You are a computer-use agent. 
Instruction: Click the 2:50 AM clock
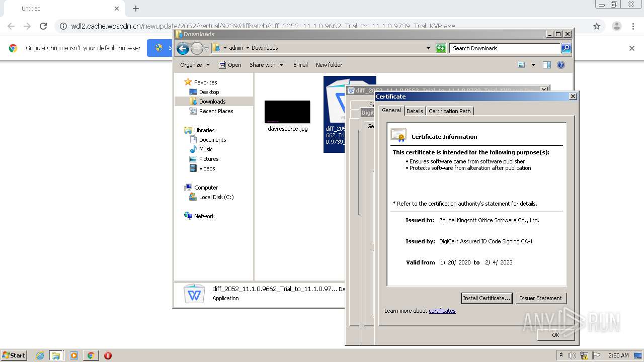coord(618,355)
